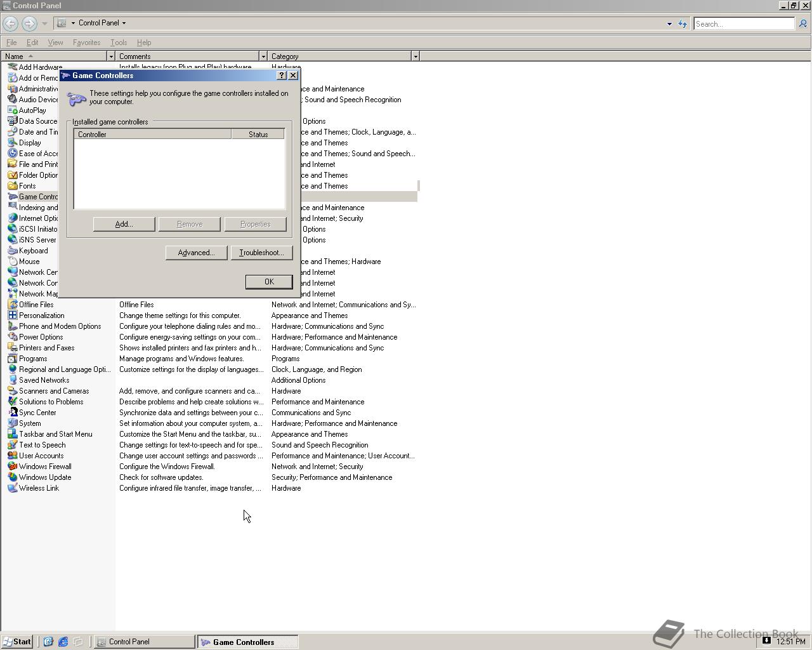This screenshot has height=650, width=812.
Task: Click the taskbar clock showing 12:51 PM
Action: pyautogui.click(x=791, y=642)
